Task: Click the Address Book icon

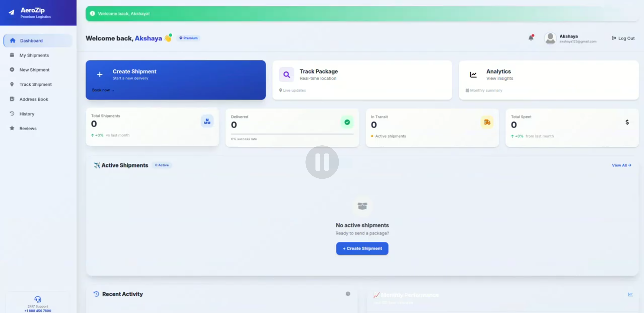Action: 12,99
